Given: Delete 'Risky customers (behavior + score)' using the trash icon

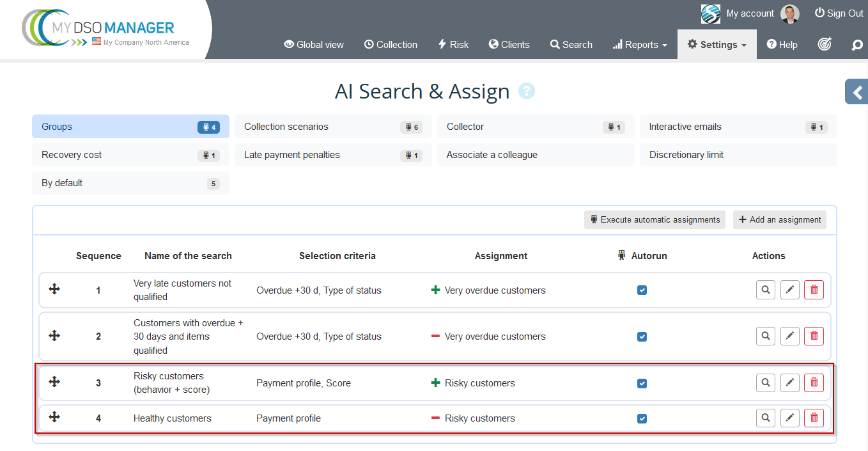Looking at the screenshot, I should 814,382.
